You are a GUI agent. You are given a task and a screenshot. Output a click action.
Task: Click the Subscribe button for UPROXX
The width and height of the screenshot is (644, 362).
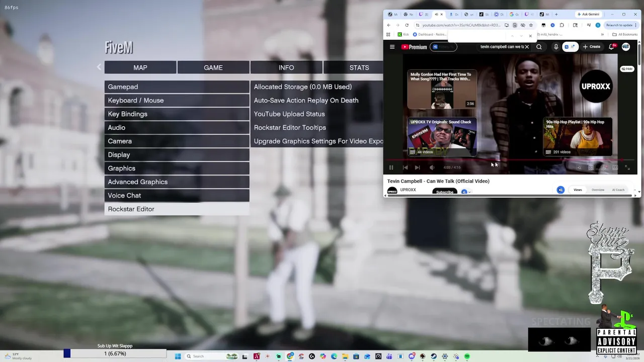tap(444, 192)
